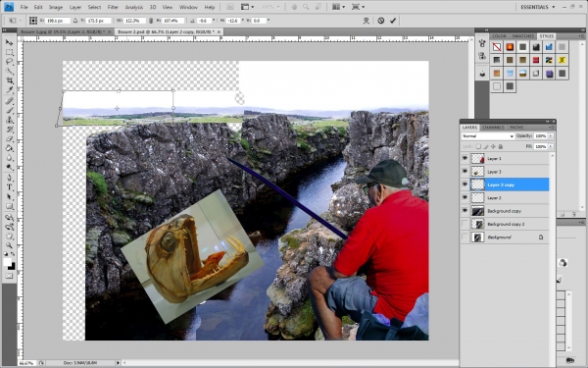Select the Crop tool

(x=9, y=80)
